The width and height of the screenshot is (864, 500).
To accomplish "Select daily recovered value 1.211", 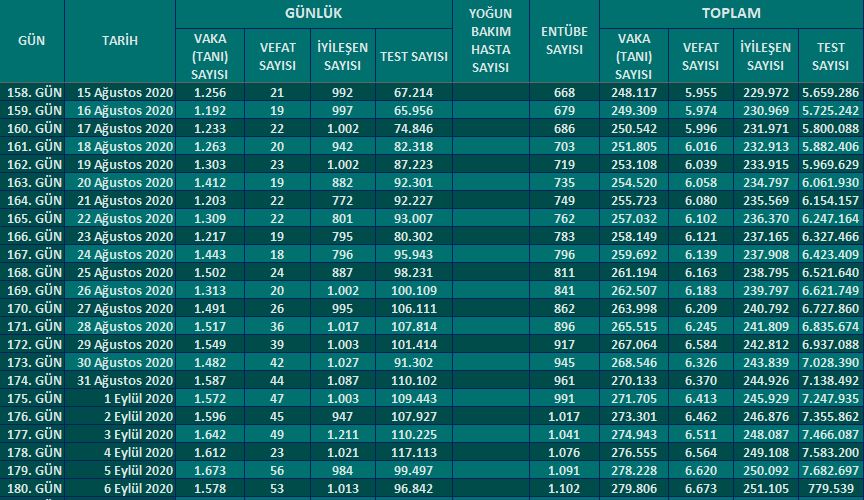I will point(342,434).
